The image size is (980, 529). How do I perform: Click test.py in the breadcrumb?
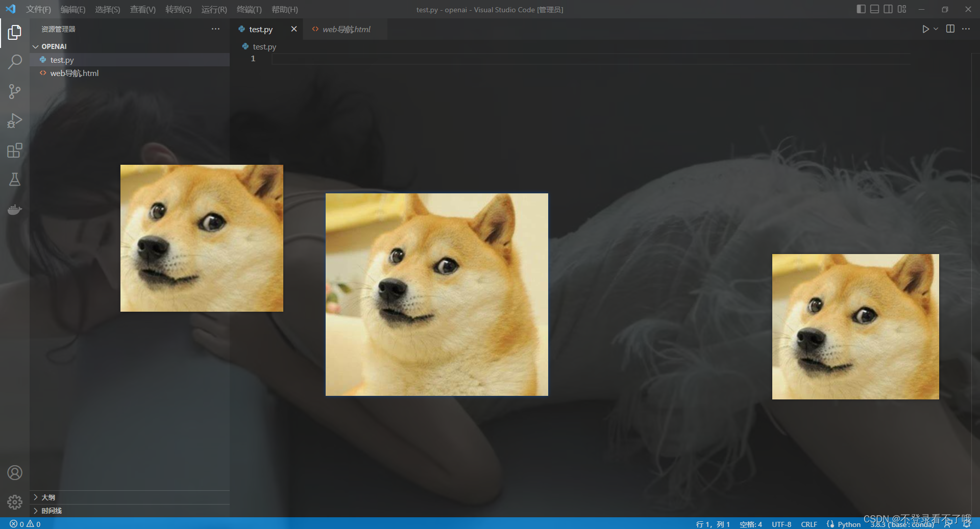264,46
